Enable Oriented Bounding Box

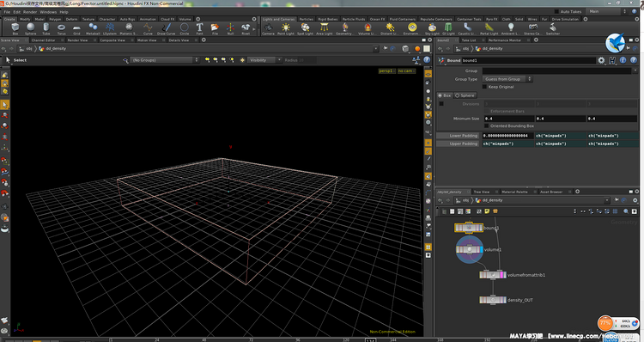[x=487, y=125]
